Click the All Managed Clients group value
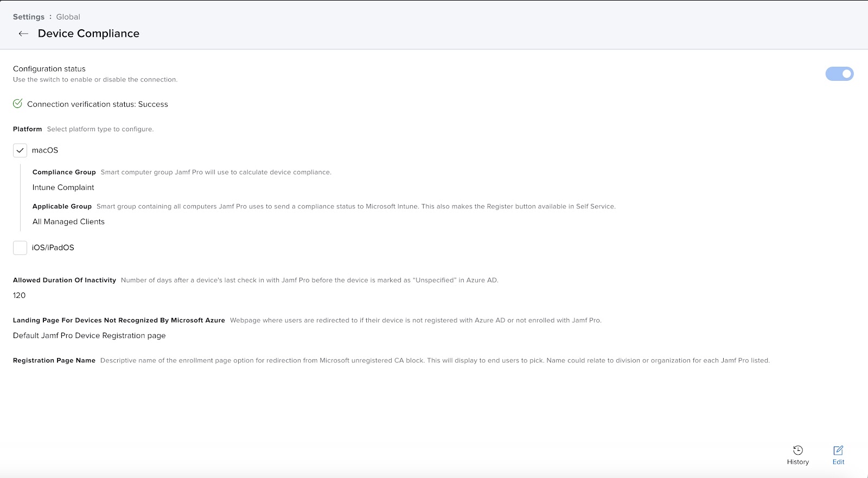The height and width of the screenshot is (478, 868). (x=68, y=221)
